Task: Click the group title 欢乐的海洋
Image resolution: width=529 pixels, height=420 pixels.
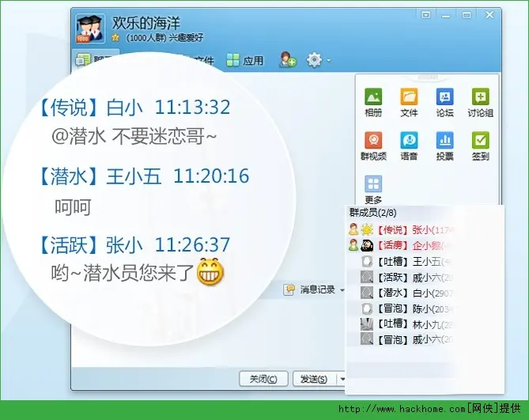Action: tap(145, 23)
